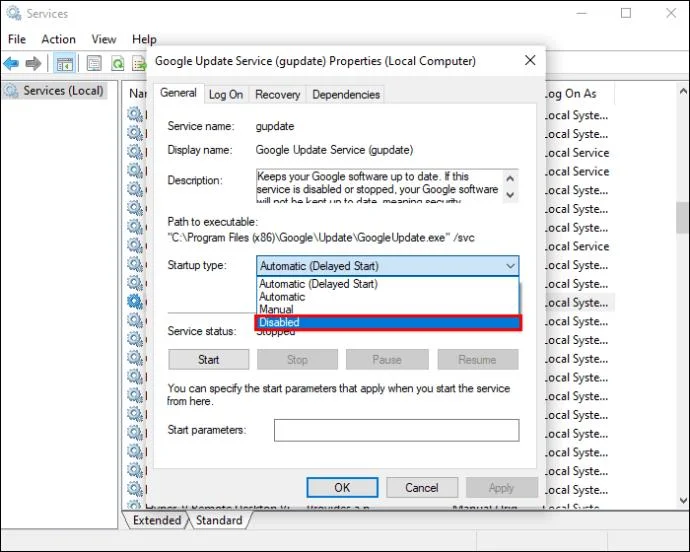Click the Forward arrow in Services toolbar
The width and height of the screenshot is (690, 552).
(x=33, y=64)
